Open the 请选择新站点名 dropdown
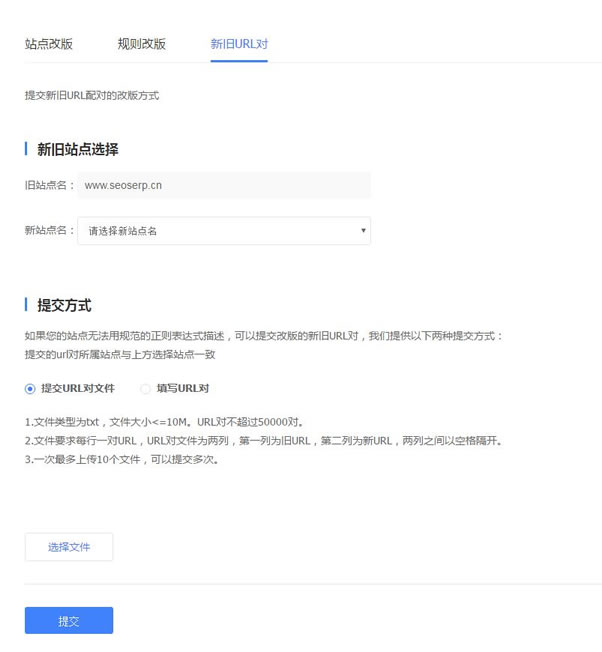The width and height of the screenshot is (602, 652). click(224, 230)
